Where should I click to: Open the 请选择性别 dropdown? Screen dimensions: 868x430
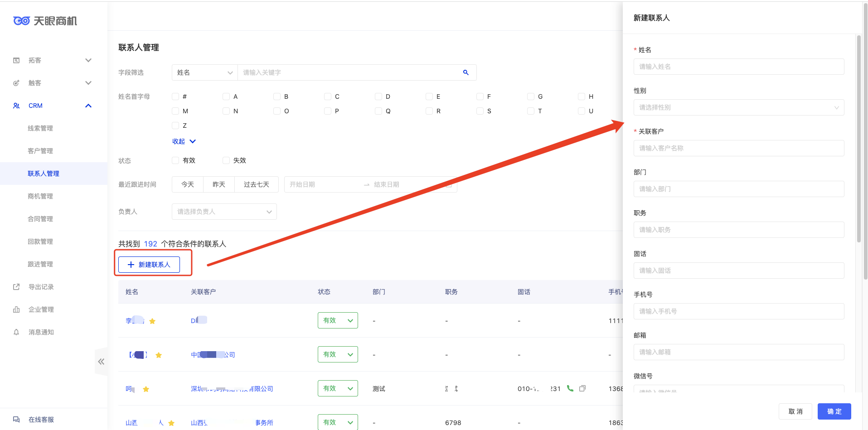[x=739, y=107]
